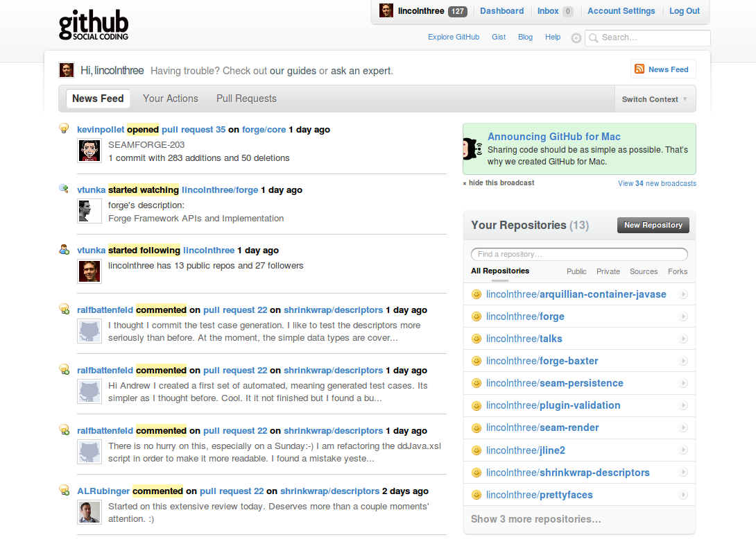Select the News Feed tab
The width and height of the screenshot is (756, 542).
pos(98,99)
